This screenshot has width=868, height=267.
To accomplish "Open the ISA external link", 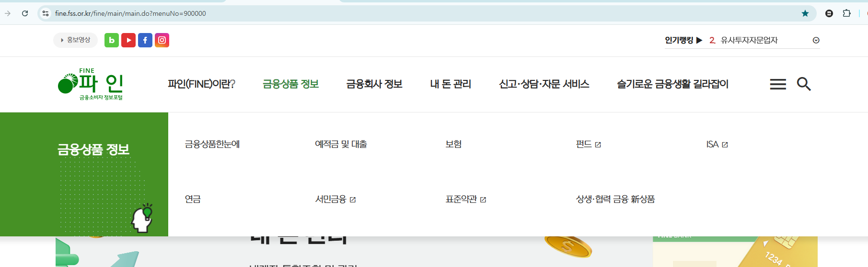I will pos(717,144).
